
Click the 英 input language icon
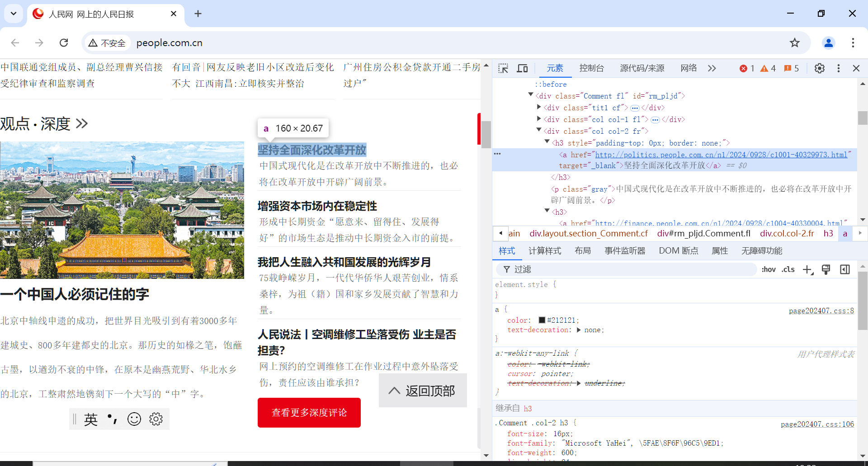(91, 419)
